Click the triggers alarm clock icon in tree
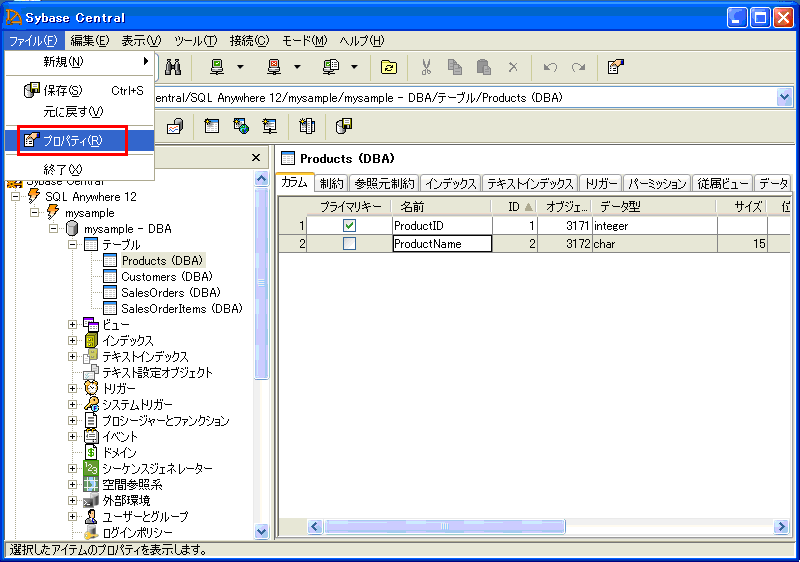The image size is (800, 562). coord(91,389)
